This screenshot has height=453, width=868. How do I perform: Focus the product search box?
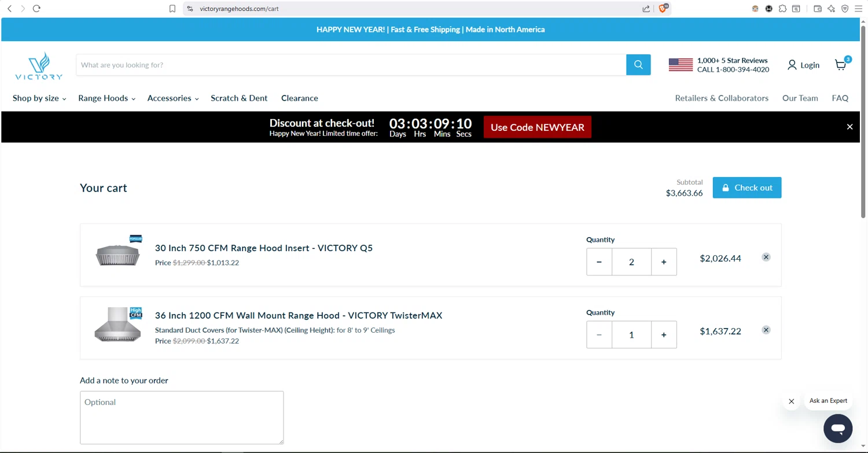[x=351, y=65]
